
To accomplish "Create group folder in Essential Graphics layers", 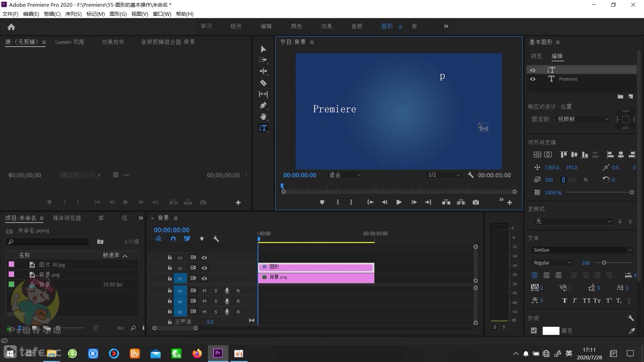I will 621,97.
